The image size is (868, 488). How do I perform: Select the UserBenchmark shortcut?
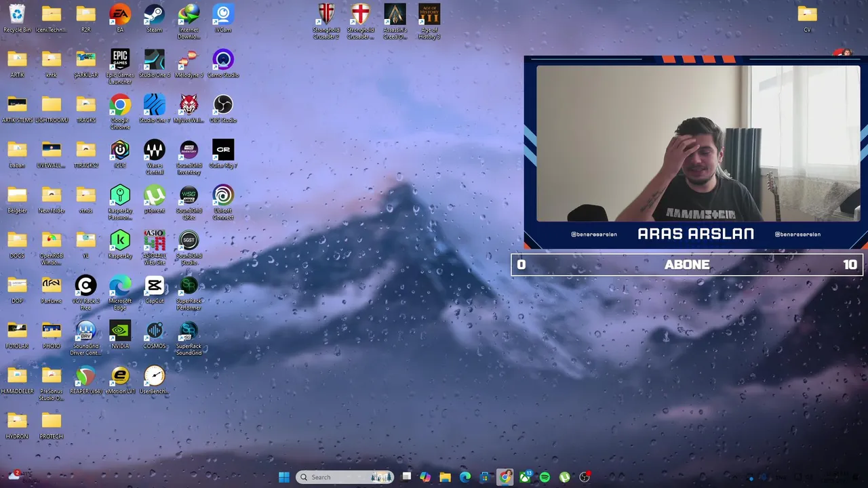pyautogui.click(x=154, y=380)
